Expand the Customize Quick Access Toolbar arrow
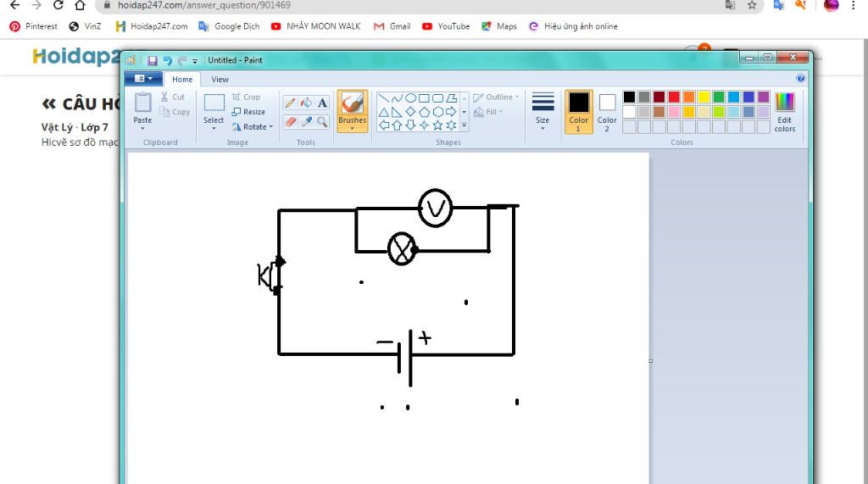Screen dimensions: 868x484 tap(195, 61)
